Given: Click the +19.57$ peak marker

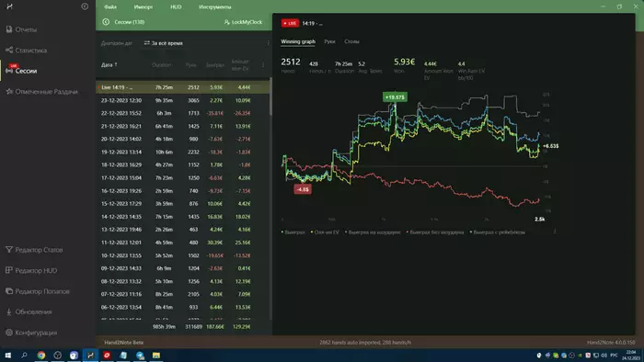Looking at the screenshot, I should click(395, 97).
